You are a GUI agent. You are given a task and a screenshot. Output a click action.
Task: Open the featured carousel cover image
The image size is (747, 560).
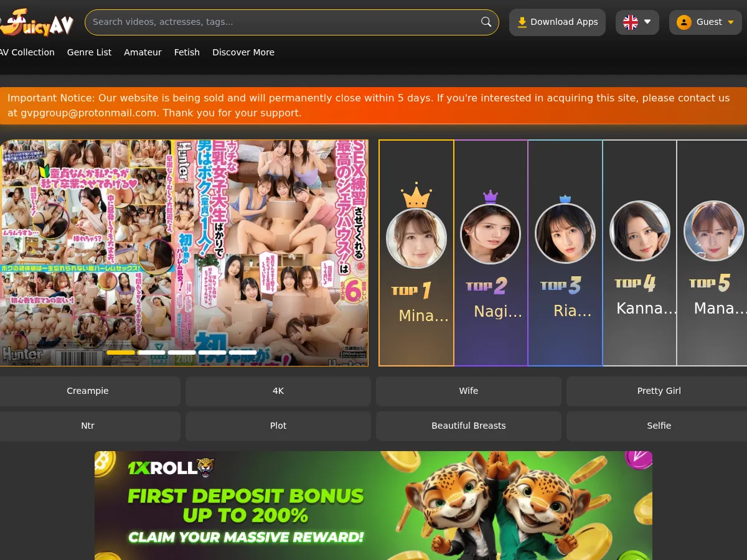pos(184,253)
